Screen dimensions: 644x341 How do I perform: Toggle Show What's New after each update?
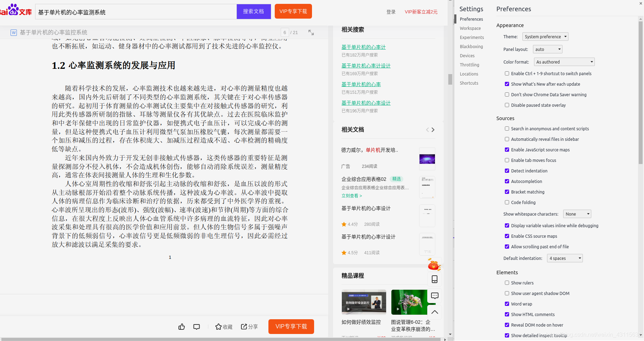click(507, 84)
